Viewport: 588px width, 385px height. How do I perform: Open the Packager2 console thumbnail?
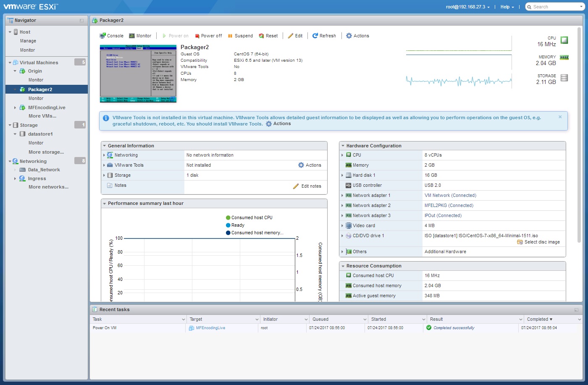click(x=138, y=73)
